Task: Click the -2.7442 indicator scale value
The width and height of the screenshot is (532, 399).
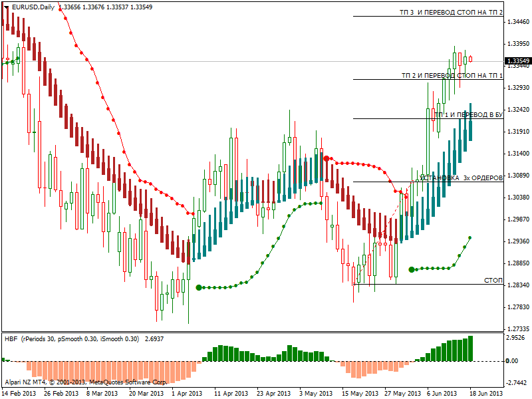Action: 517,383
